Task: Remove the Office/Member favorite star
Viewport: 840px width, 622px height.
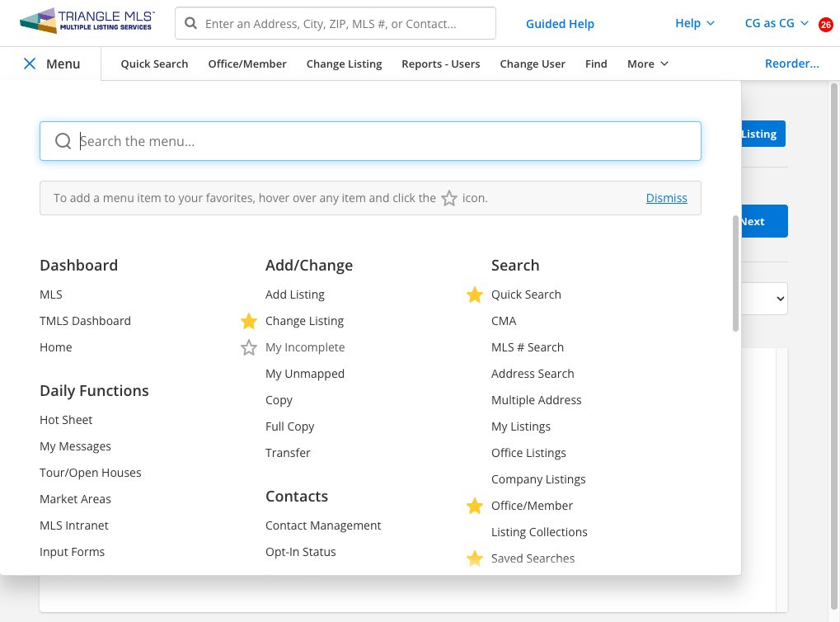Action: click(x=475, y=507)
